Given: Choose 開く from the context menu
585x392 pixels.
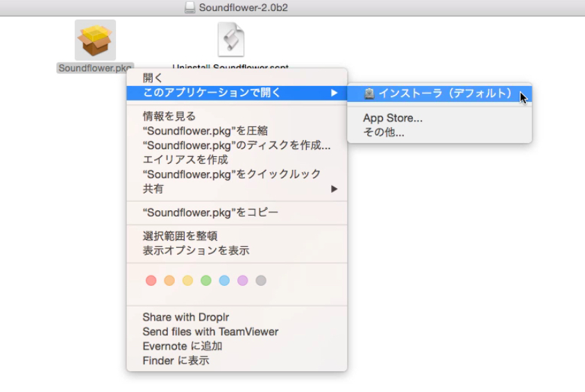Looking at the screenshot, I should [237, 78].
